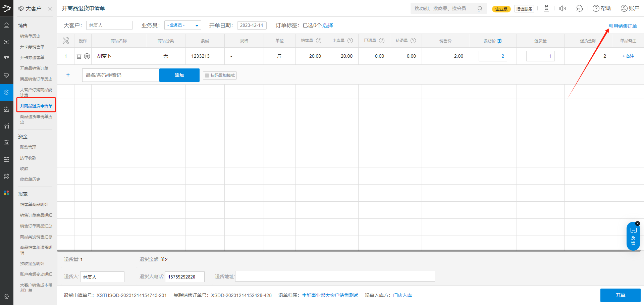The height and width of the screenshot is (305, 644).
Task: Click the top global search box
Action: (x=449, y=8)
